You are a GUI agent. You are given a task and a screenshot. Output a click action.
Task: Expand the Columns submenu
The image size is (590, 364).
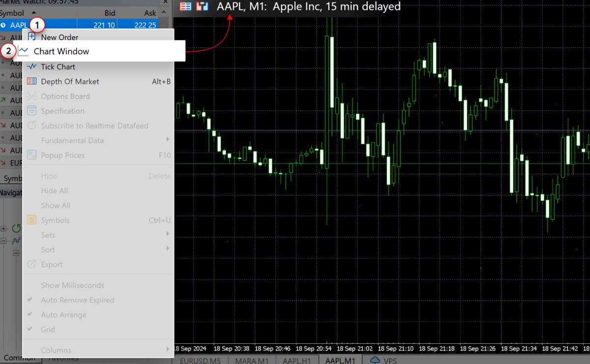click(x=98, y=350)
